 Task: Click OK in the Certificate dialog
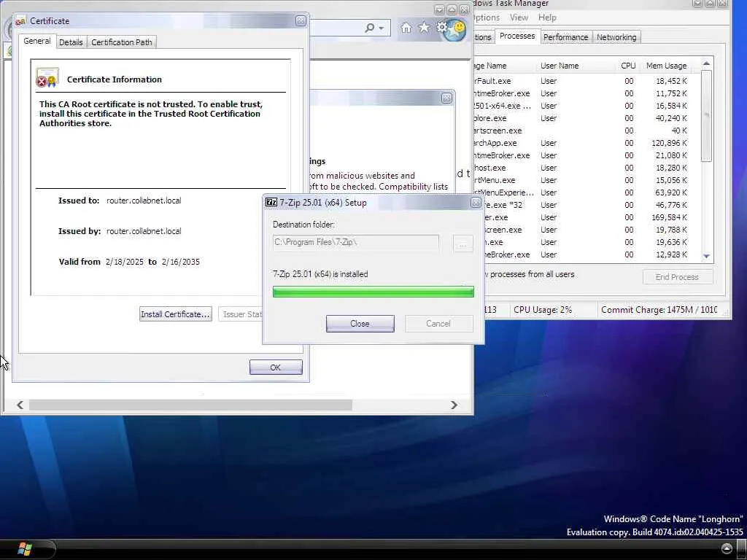coord(275,367)
